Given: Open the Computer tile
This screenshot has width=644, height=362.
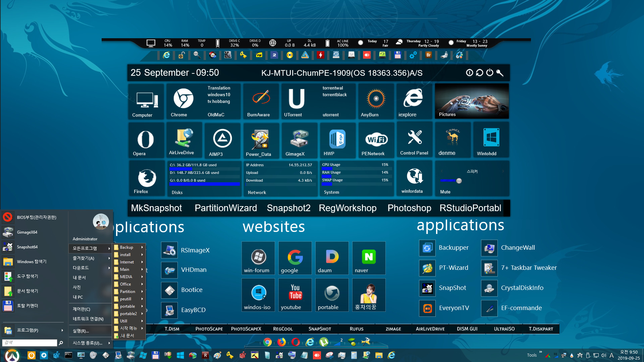Looking at the screenshot, I should tap(146, 101).
